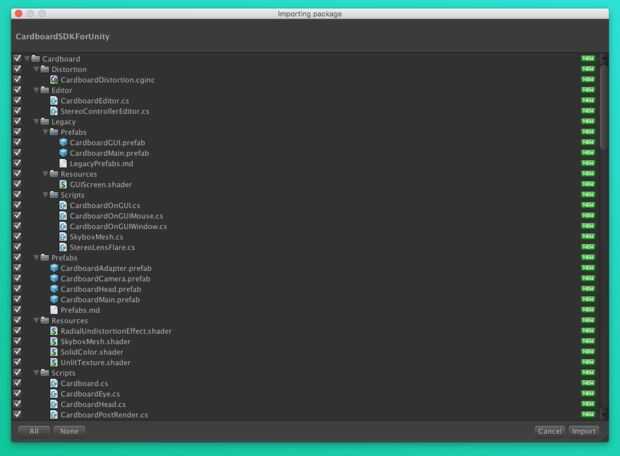Click the CardboardOnGUI.cs script icon
This screenshot has width=620, height=456.
tap(63, 205)
